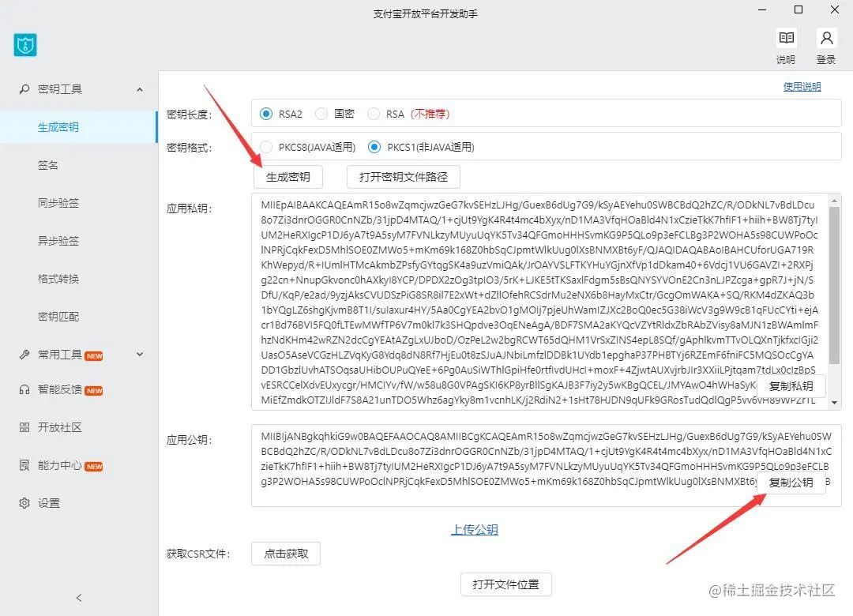Click the private key scrollbar thumb

pos(834,285)
